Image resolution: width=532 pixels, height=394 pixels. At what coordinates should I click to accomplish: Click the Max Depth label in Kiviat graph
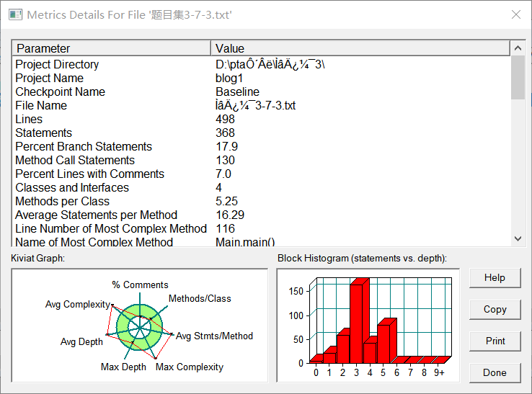click(x=123, y=367)
